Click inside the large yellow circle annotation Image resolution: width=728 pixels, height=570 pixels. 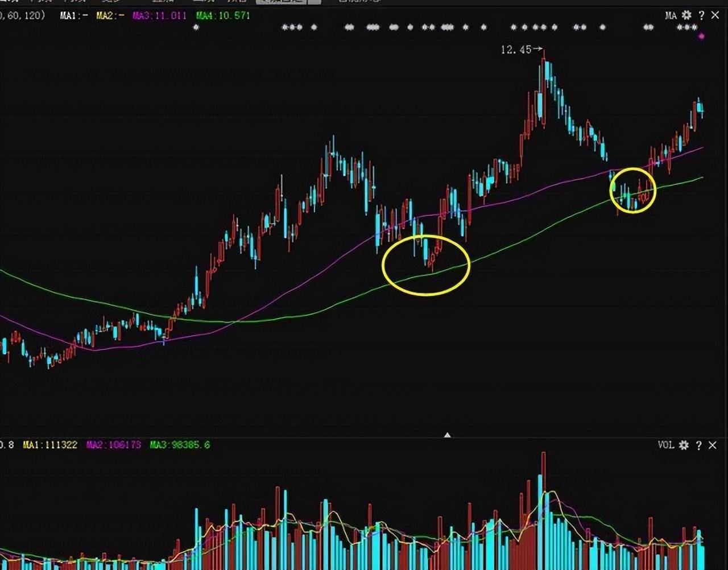coord(426,265)
